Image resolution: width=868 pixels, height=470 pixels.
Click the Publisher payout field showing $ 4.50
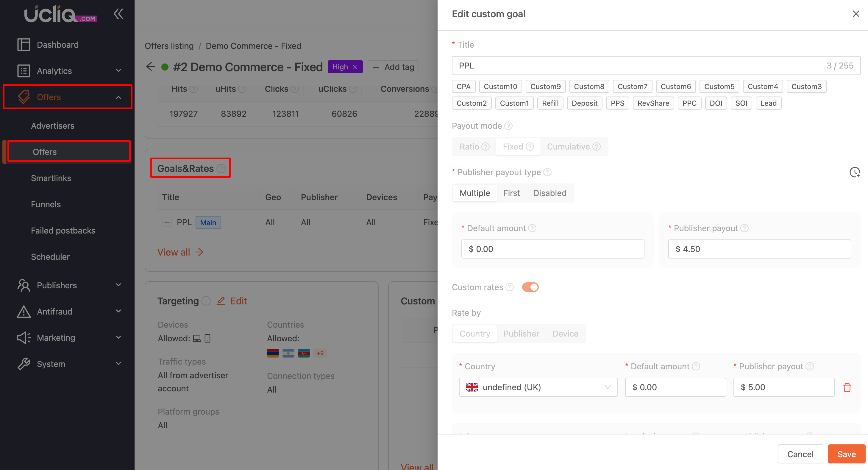759,249
